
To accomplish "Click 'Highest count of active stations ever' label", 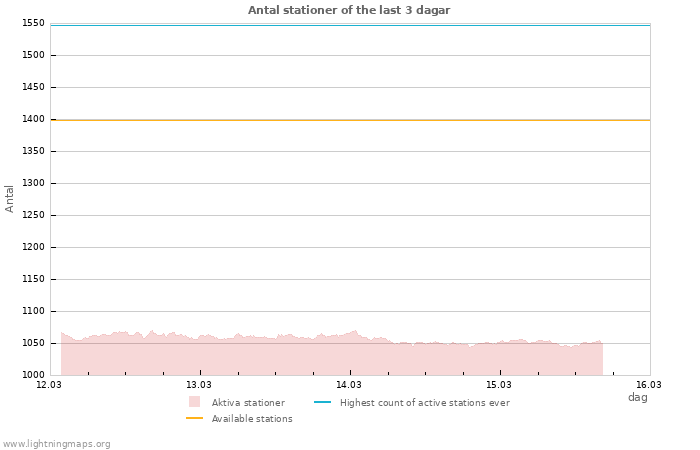I will pyautogui.click(x=424, y=403).
